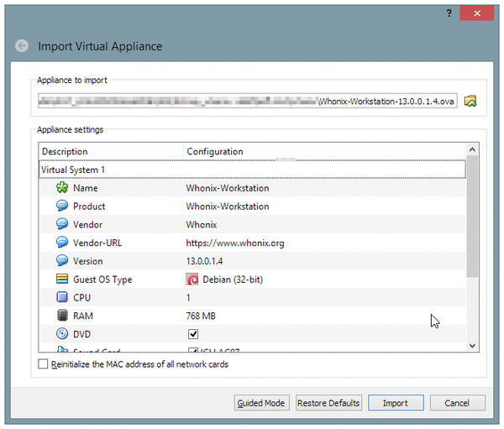The image size is (504, 429).
Task: Click the RAM label
Action: coord(83,316)
